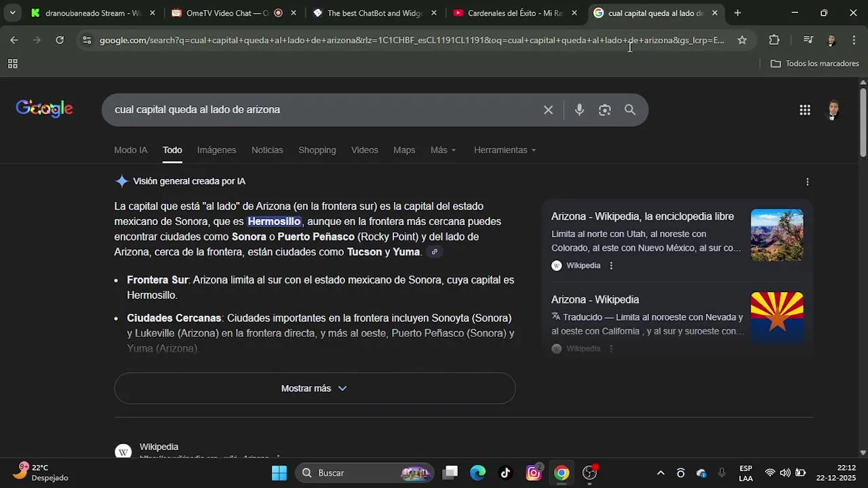Open the media controls icon in Chrome toolbar
The height and width of the screenshot is (488, 868).
pyautogui.click(x=808, y=40)
